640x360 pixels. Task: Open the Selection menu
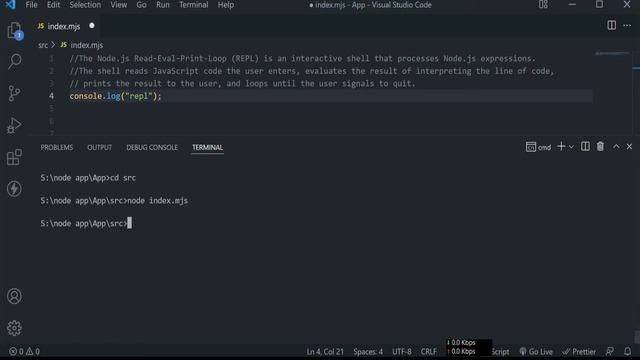pos(85,5)
